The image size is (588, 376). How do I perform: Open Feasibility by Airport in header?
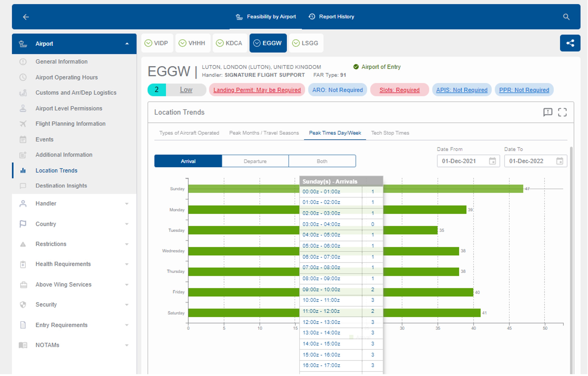tap(266, 17)
